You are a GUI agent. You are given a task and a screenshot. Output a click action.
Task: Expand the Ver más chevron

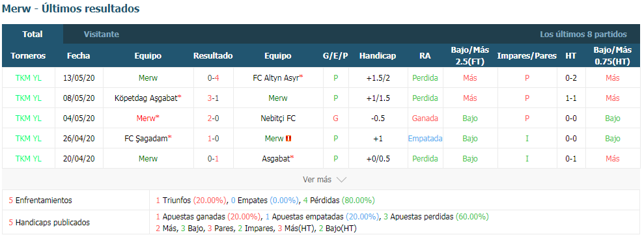[341, 180]
